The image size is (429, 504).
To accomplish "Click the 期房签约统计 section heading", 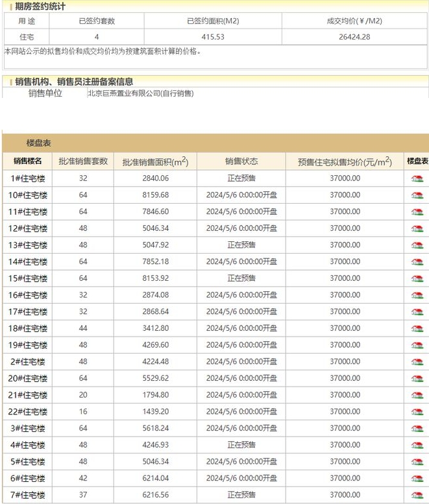I will [40, 6].
